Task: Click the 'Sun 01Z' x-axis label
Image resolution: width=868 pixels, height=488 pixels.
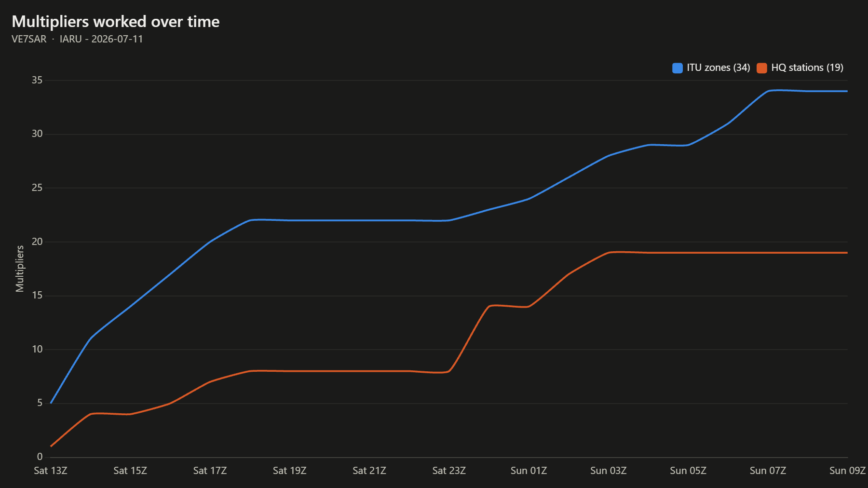Action: point(529,471)
